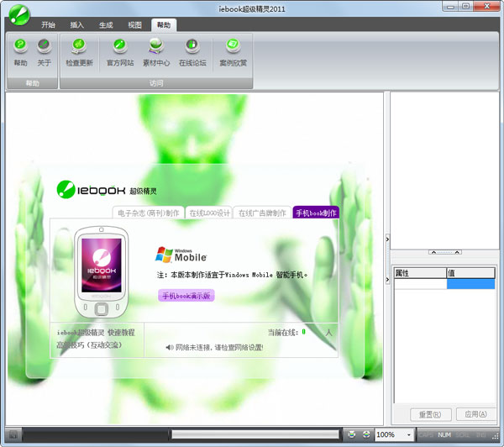This screenshot has width=504, height=447.
Task: Open the iebook超级精灵 快速教程 link
Action: point(96,332)
